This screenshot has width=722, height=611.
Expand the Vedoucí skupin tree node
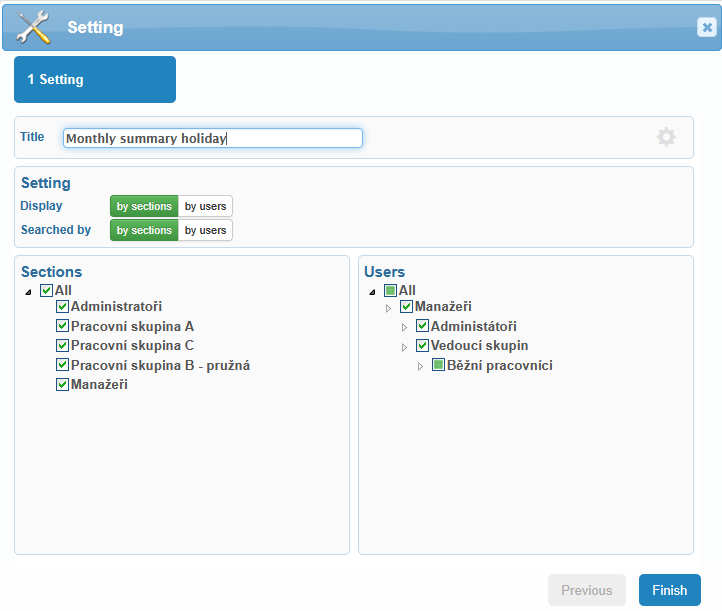coord(404,347)
